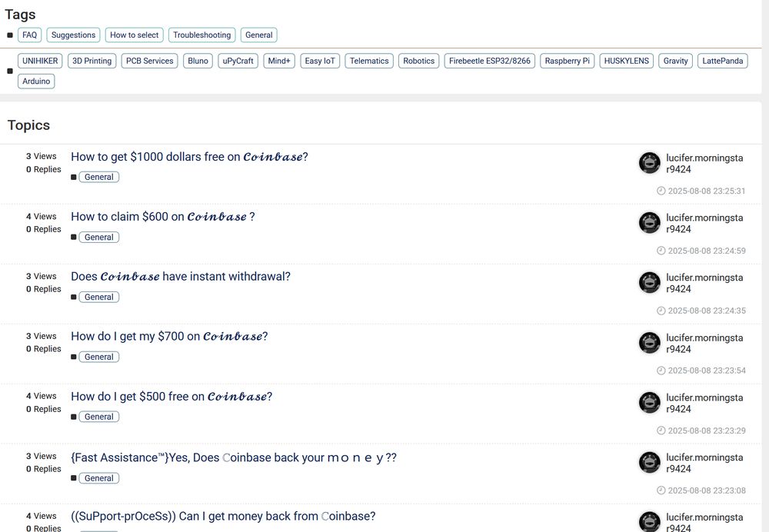Viewport: 769px width, 532px height.
Task: Click the clock icon next to 23:24:59 timestamp
Action: (661, 251)
